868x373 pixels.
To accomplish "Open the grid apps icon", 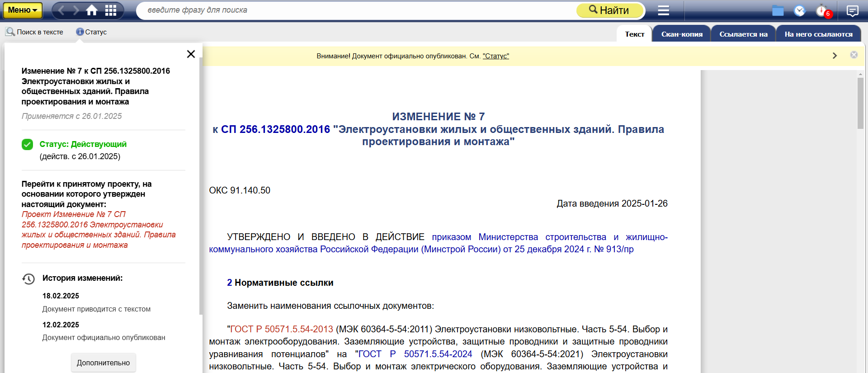I will [111, 10].
